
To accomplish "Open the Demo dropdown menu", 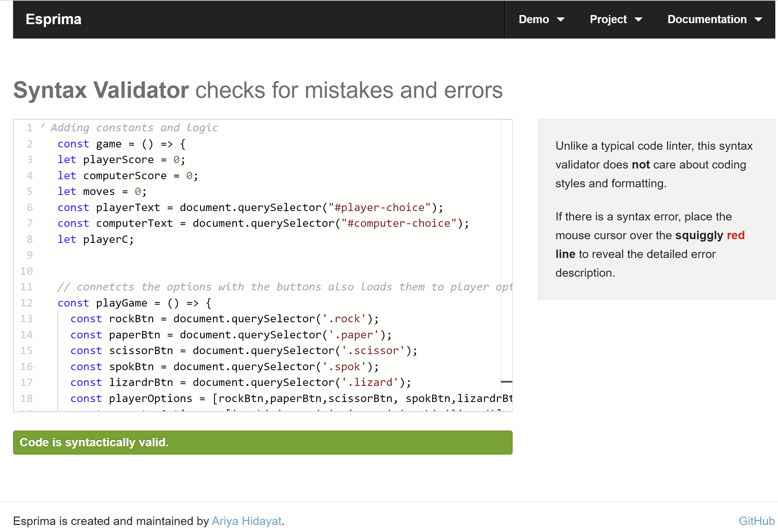I will coord(534,19).
